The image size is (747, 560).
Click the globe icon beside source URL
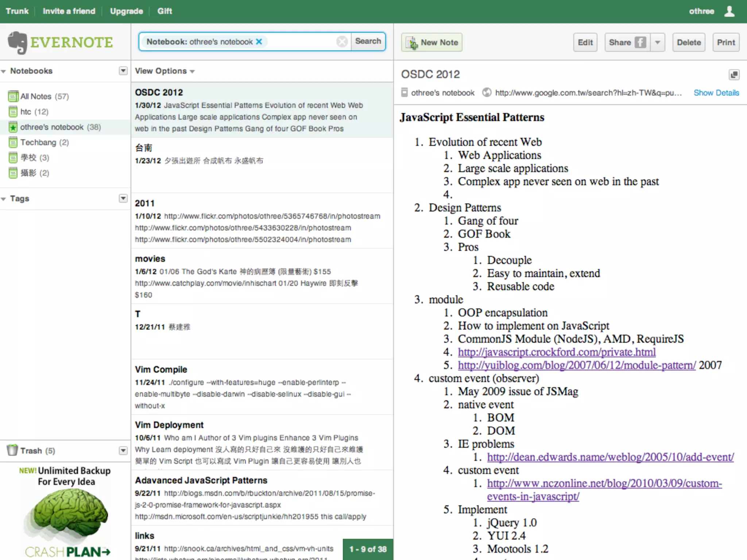(x=487, y=93)
